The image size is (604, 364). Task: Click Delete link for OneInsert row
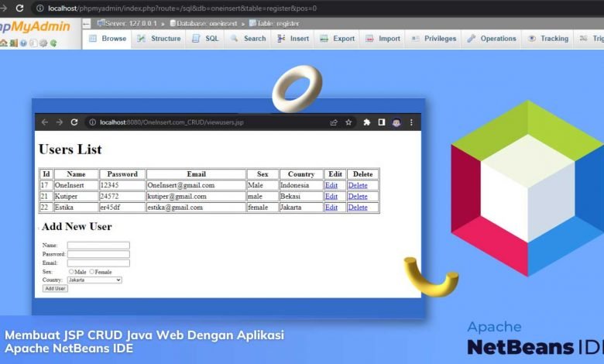[x=358, y=185]
